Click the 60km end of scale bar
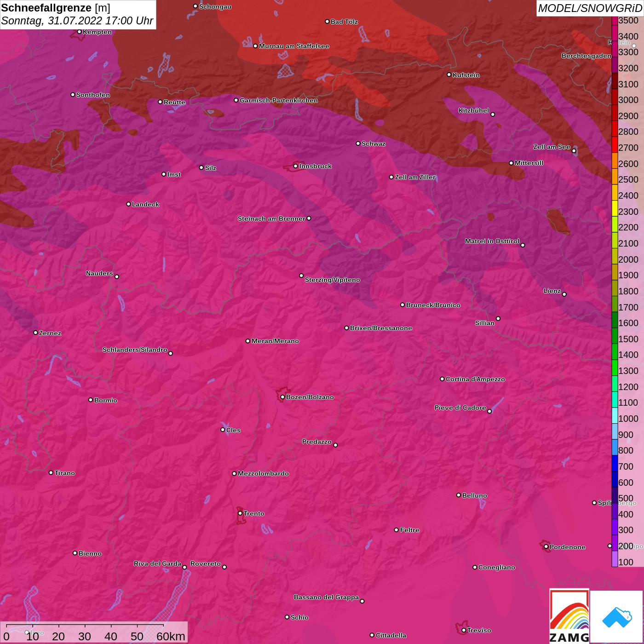The image size is (644, 644). click(171, 636)
